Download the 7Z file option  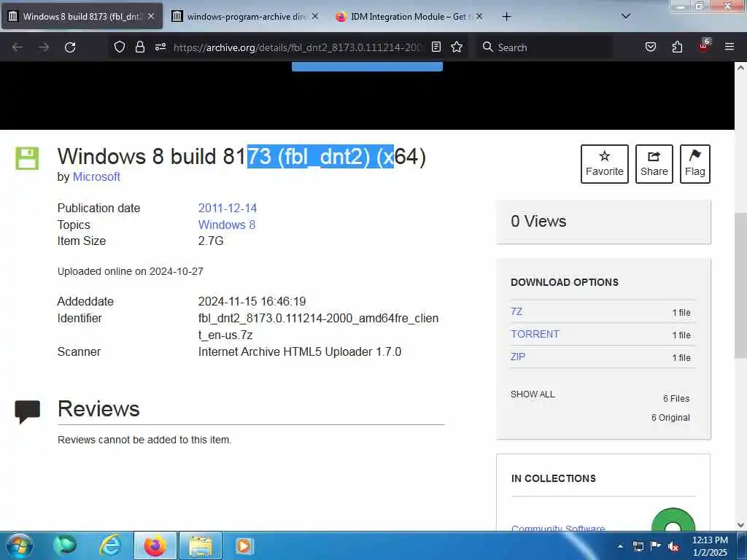[x=516, y=311]
